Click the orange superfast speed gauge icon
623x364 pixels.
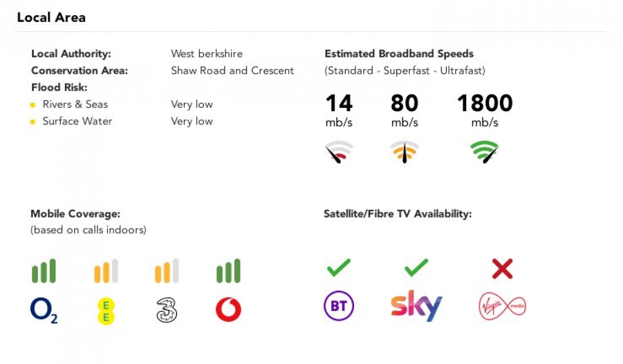pos(404,152)
